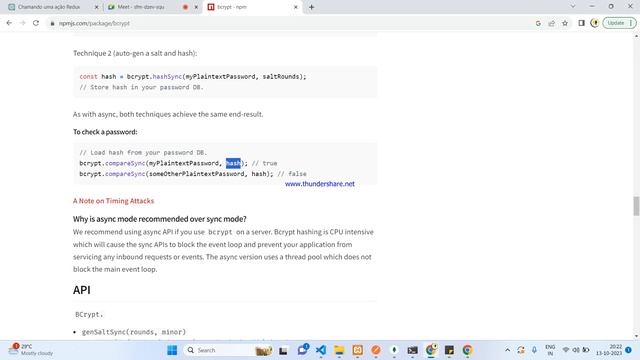Open the Sticky Notes taskbar icon
This screenshot has height=360, width=640.
tap(449, 350)
